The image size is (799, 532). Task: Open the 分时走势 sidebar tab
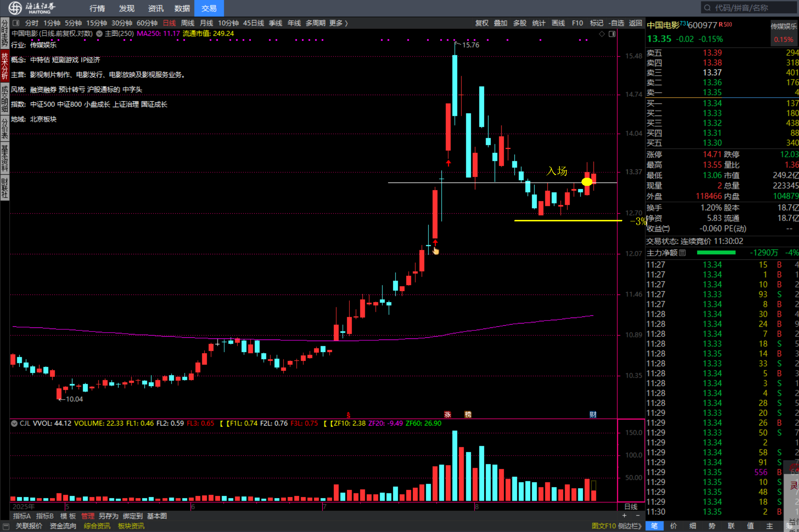click(x=4, y=33)
